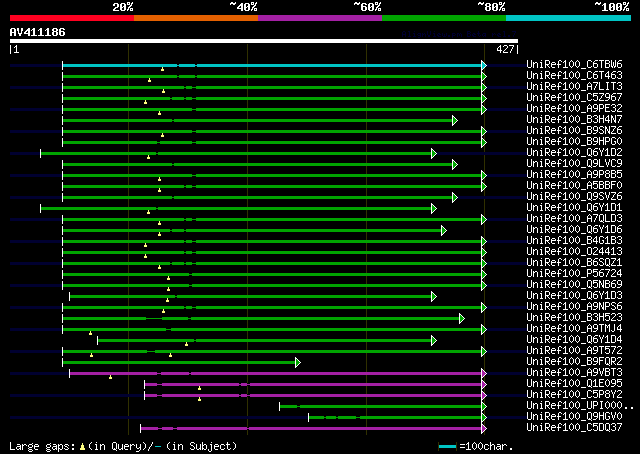Click the red 20% identity legend segment
Image resolution: width=640 pixels, height=454 pixels.
[x=72, y=18]
